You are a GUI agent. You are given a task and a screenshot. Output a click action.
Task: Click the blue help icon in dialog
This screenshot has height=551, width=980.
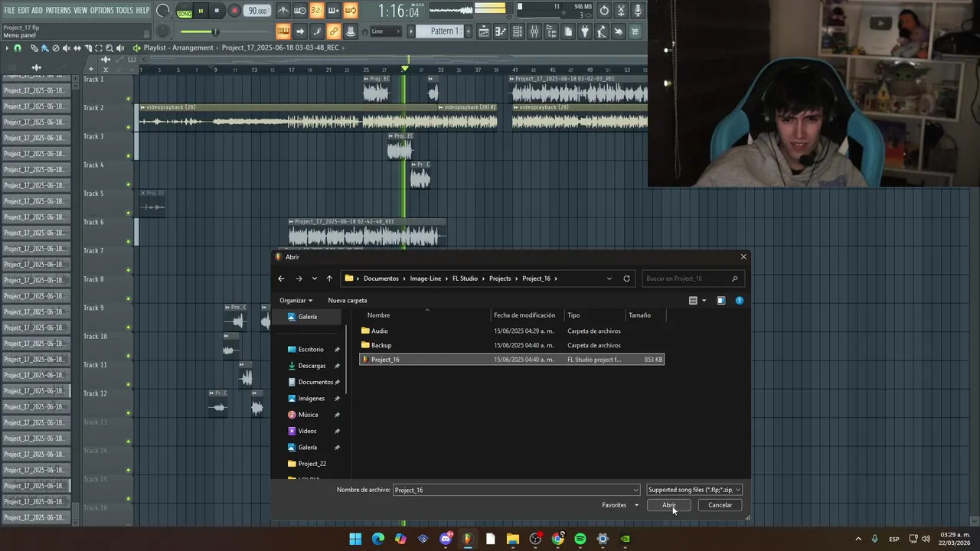tap(740, 301)
